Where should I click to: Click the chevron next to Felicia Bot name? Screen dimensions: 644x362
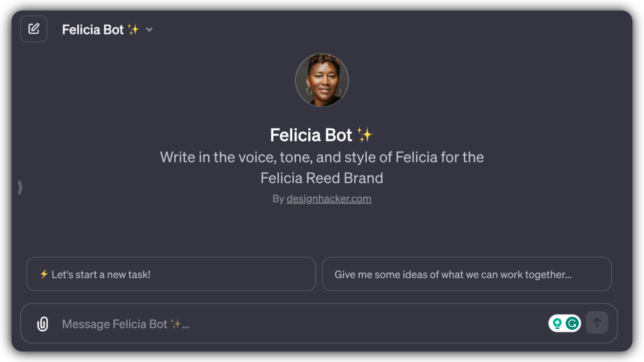(x=149, y=30)
